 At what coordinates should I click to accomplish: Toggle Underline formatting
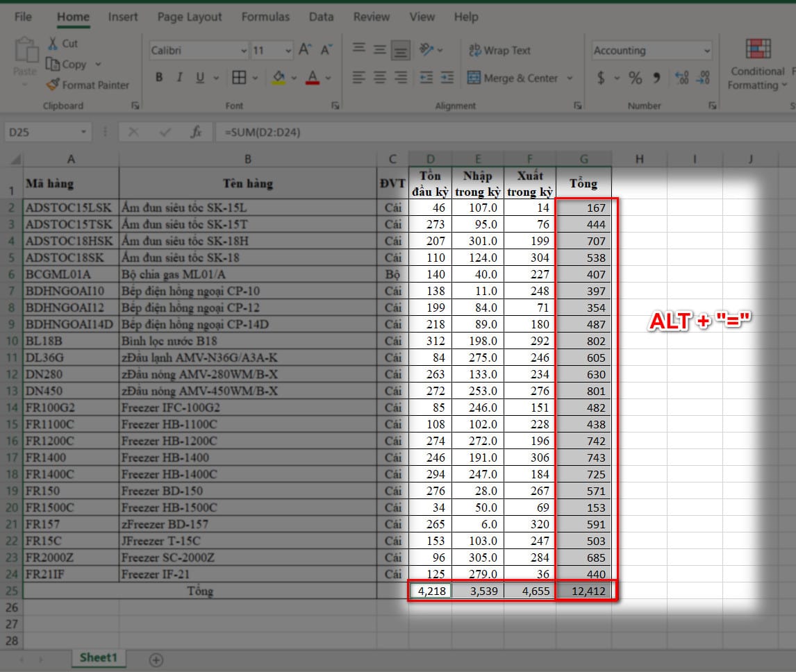[x=200, y=77]
